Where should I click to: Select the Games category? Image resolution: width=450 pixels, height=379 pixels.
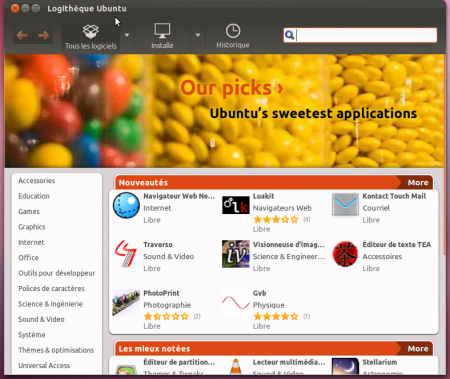pyautogui.click(x=29, y=211)
